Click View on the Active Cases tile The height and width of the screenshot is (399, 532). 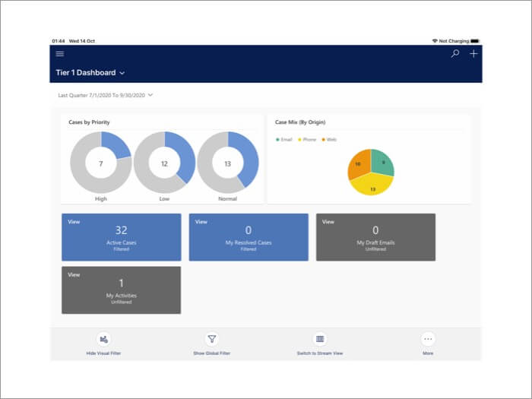pyautogui.click(x=74, y=222)
